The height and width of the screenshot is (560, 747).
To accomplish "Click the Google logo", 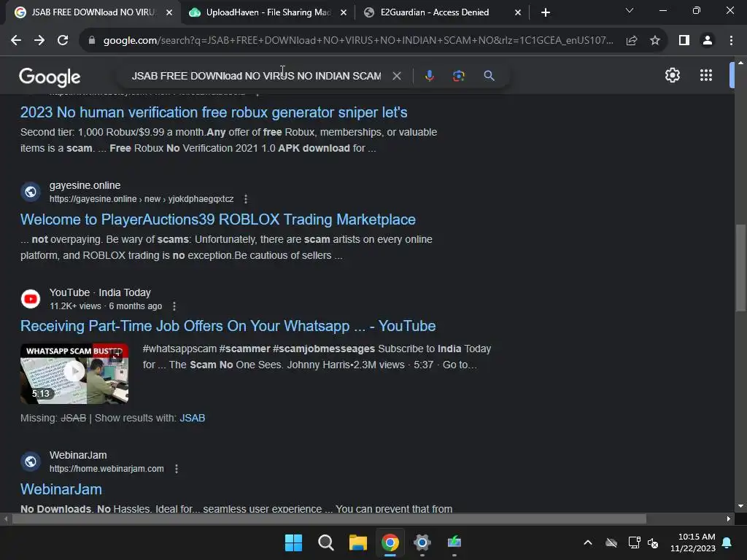I will point(50,77).
